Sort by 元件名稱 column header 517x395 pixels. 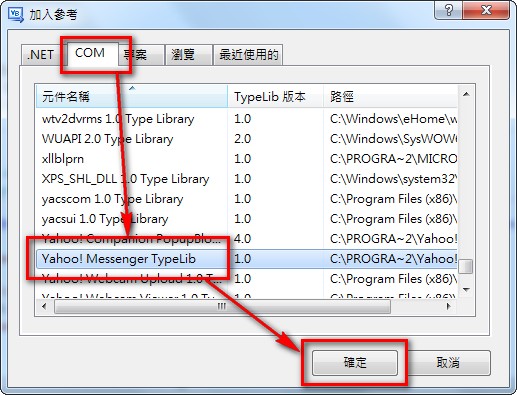[x=132, y=96]
